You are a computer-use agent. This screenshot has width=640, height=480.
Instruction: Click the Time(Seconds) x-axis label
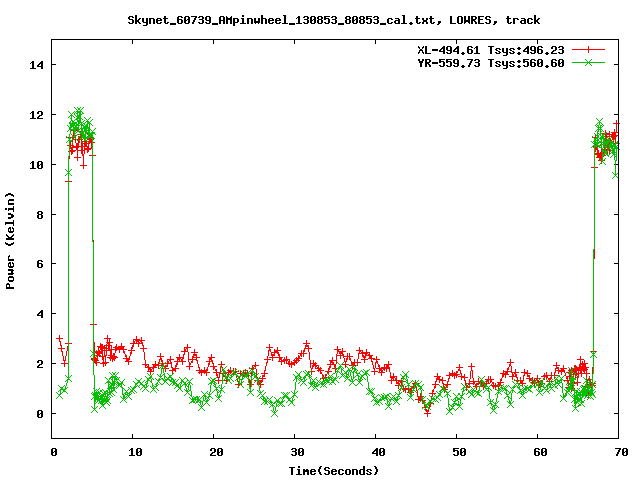point(334,471)
